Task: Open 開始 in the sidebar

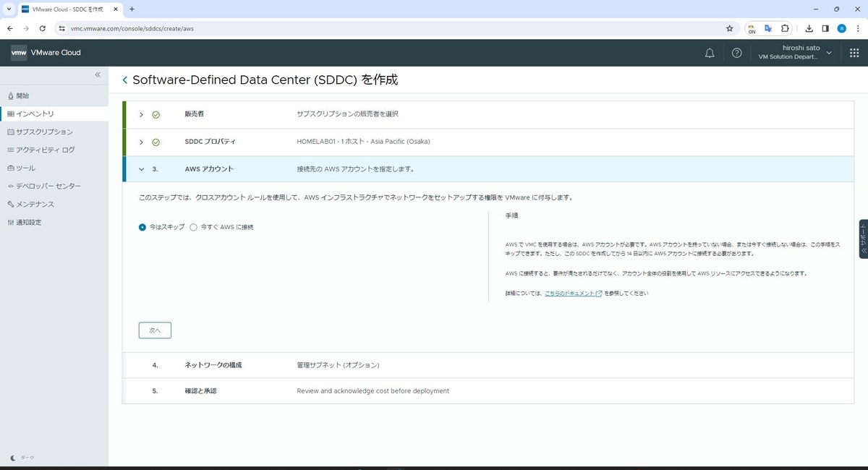Action: (x=54, y=95)
